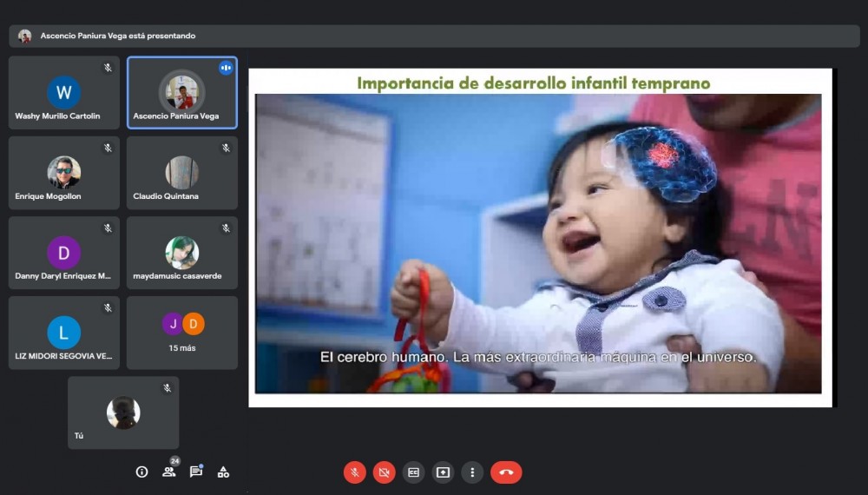Click Danny Daryl Enriquez's purple avatar
Viewport: 868px width, 495px height.
[x=64, y=253]
